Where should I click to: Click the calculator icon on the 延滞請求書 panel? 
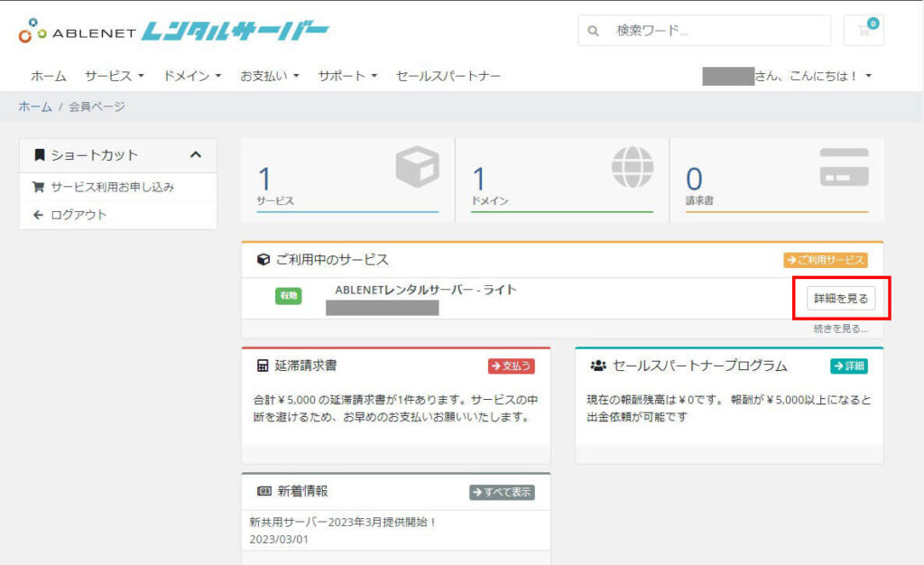(x=261, y=364)
